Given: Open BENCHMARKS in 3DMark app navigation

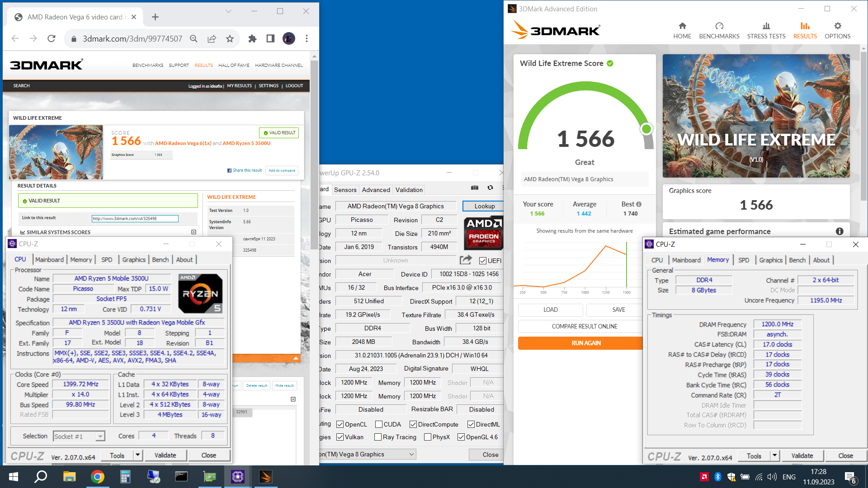Looking at the screenshot, I should 719,31.
